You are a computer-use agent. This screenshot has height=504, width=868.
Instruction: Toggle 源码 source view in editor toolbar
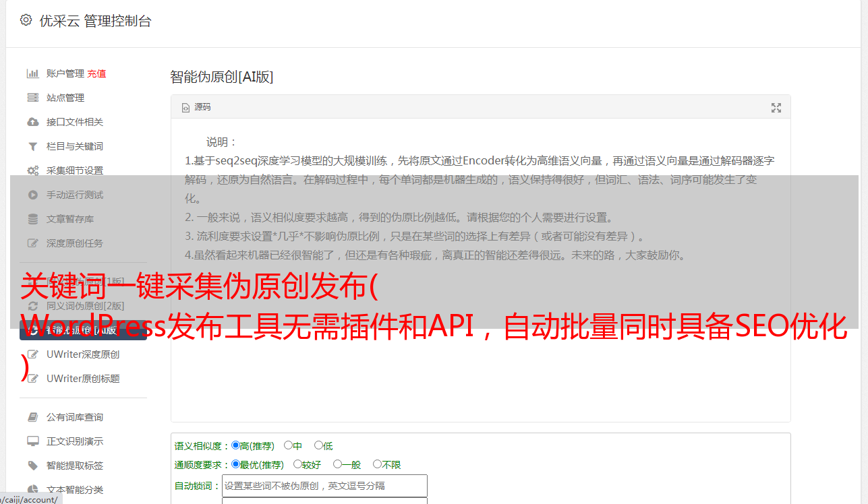point(196,107)
